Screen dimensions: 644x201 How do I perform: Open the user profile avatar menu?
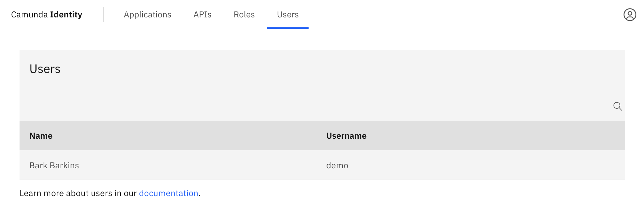click(x=630, y=15)
